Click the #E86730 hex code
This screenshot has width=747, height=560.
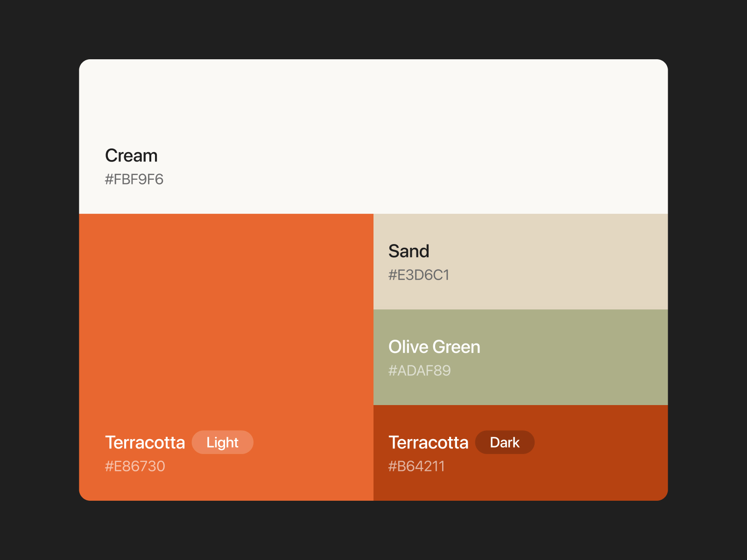point(135,466)
